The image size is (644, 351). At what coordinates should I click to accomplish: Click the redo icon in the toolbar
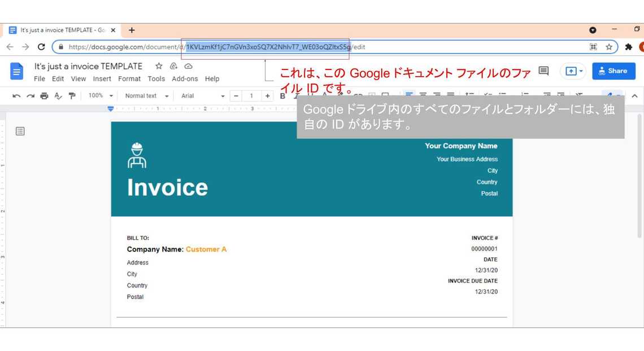coord(31,96)
